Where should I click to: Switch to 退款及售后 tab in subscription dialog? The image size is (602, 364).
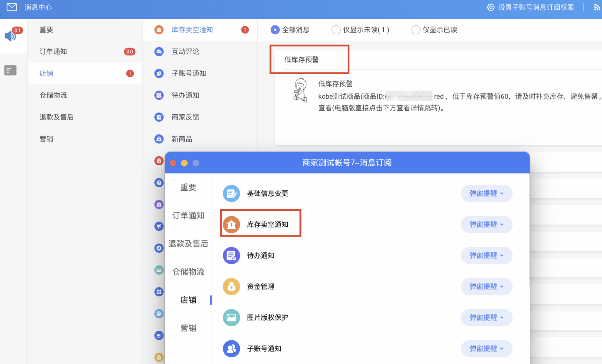point(188,244)
